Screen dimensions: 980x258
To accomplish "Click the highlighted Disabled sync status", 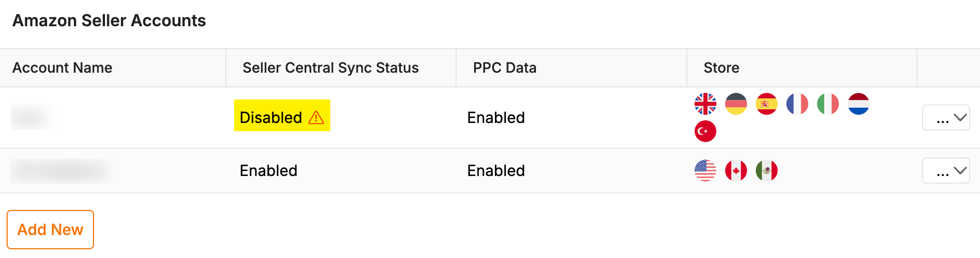I will (x=282, y=115).
